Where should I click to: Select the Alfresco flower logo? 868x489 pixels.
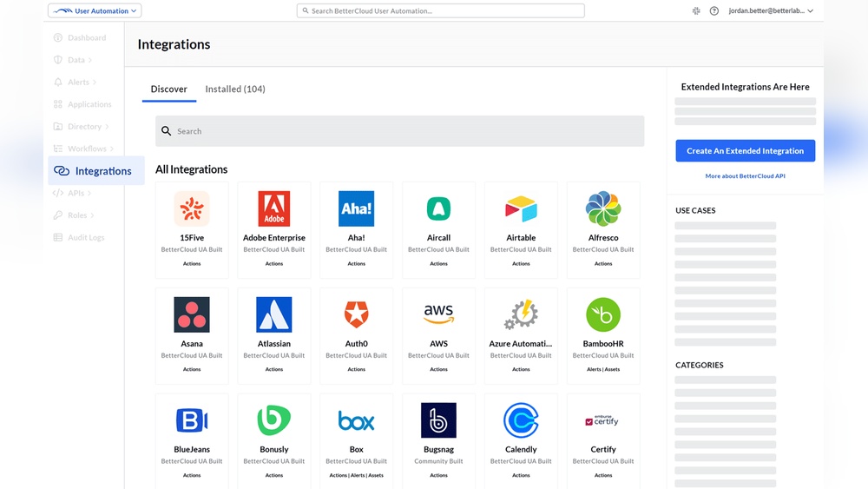603,208
